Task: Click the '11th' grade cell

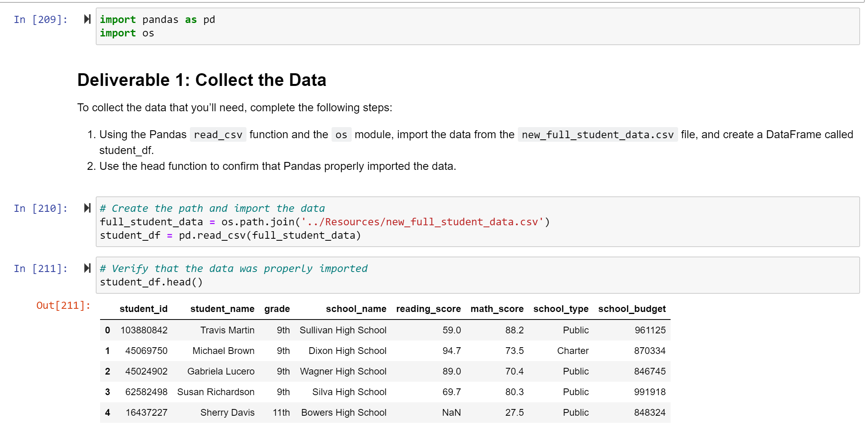Action: tap(281, 413)
